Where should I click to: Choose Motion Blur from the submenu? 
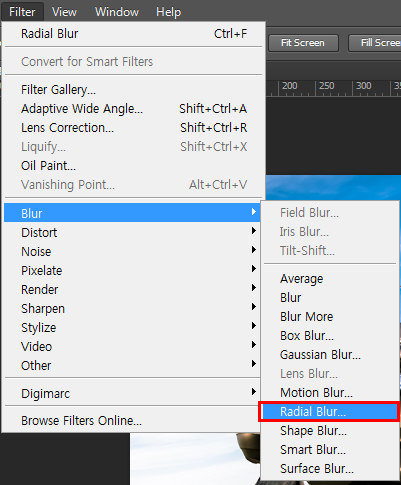(329, 393)
